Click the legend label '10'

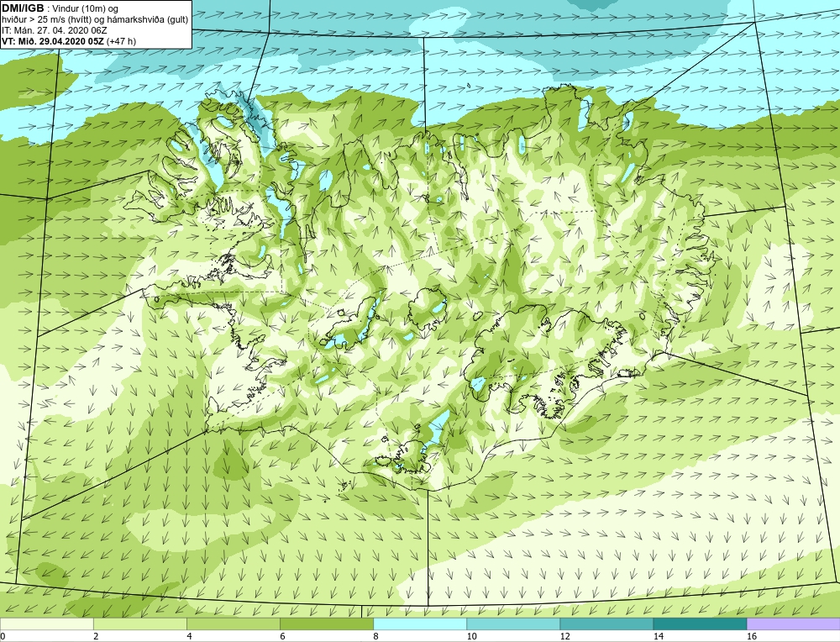[x=471, y=636]
